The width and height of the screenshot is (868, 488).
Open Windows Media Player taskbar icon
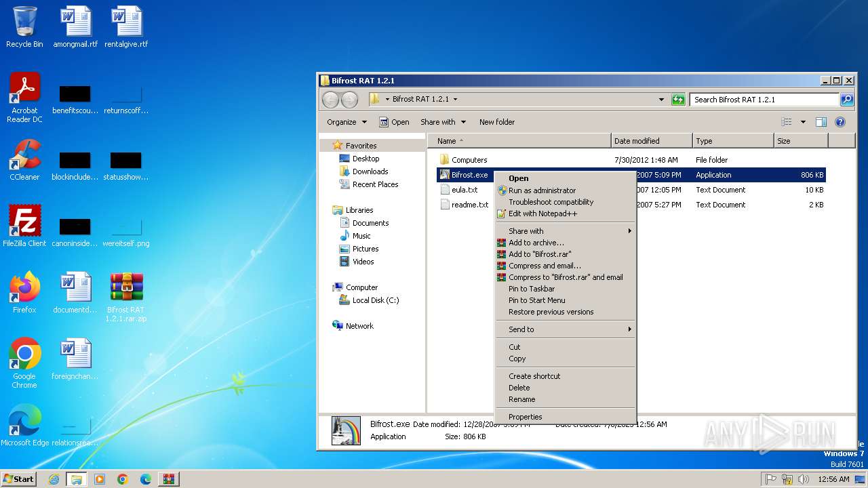click(x=100, y=479)
